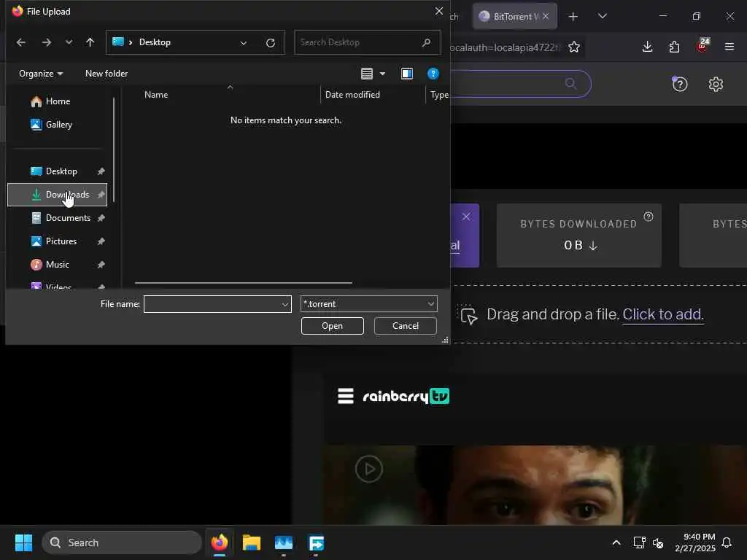Click the pin icon beside Pictures
747x560 pixels.
click(101, 241)
